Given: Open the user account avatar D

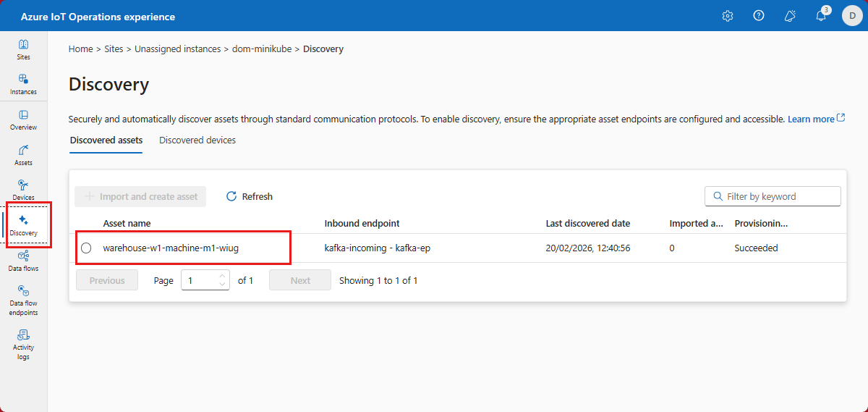Looking at the screenshot, I should 852,16.
